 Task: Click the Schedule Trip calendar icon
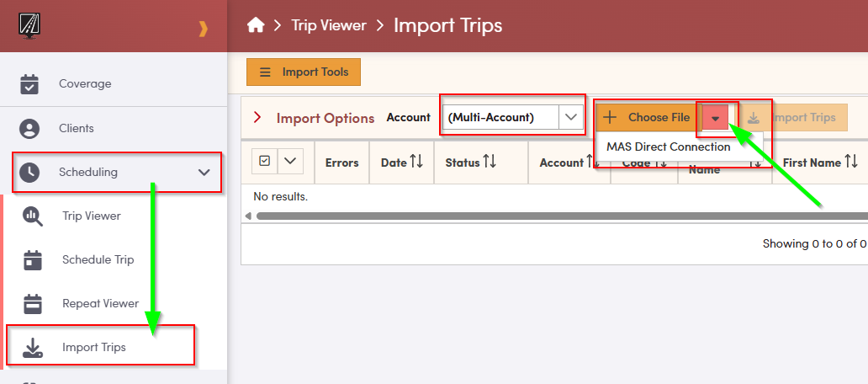pos(33,260)
